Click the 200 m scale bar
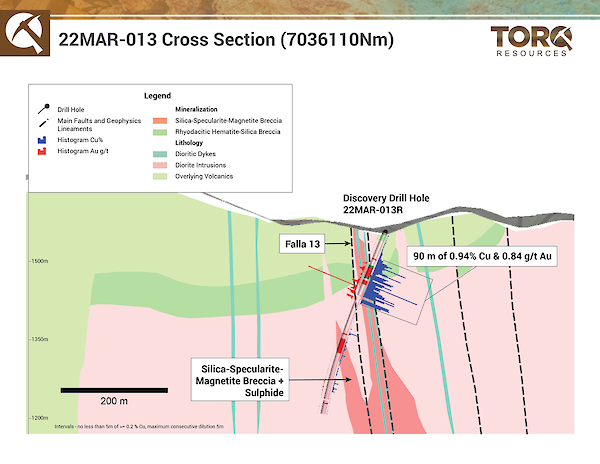Image resolution: width=600 pixels, height=464 pixels. click(x=107, y=388)
